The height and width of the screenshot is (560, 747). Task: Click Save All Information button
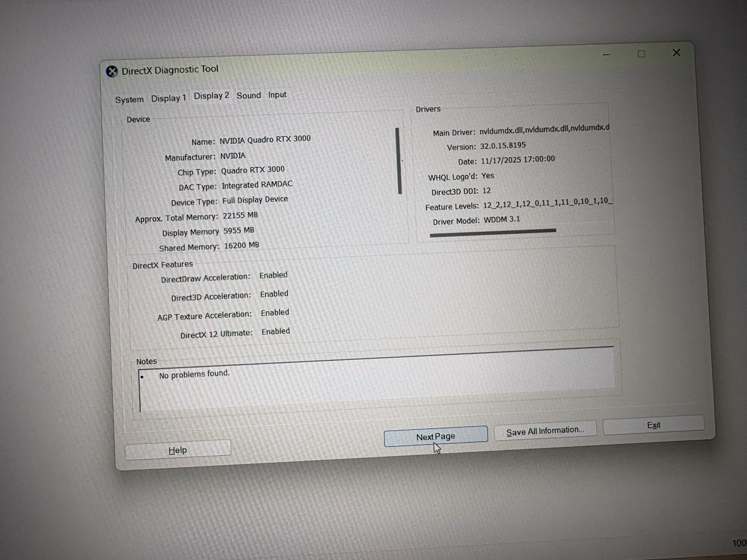point(545,431)
